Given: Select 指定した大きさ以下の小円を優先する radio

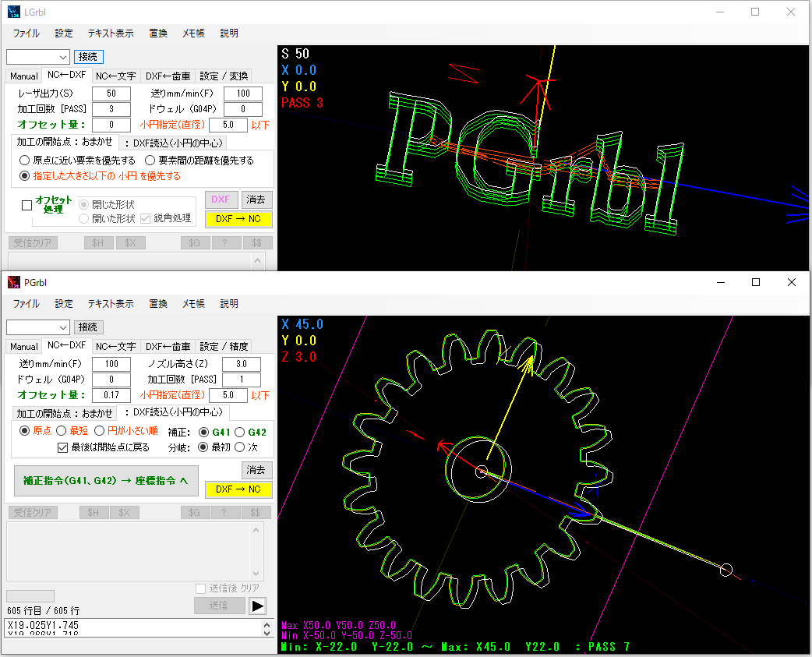Looking at the screenshot, I should [x=24, y=176].
